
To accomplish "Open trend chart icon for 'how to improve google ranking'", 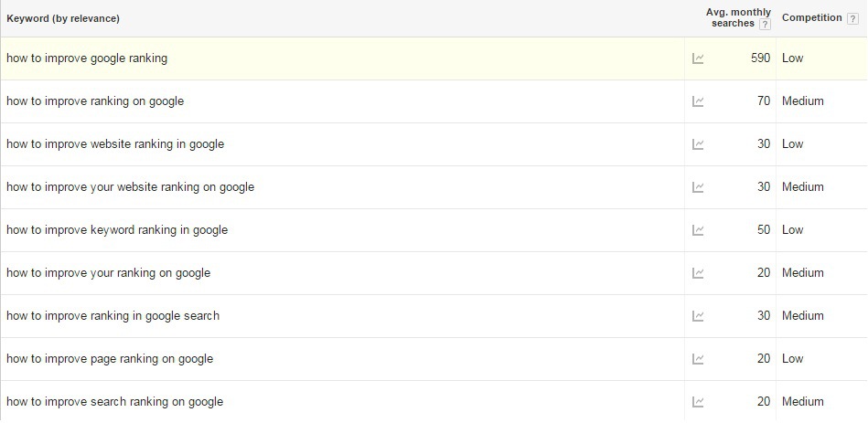I will coord(698,58).
